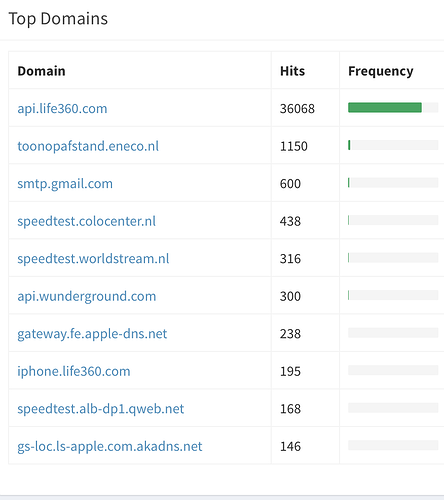Image resolution: width=444 pixels, height=500 pixels.
Task: Select the speedtest.alb-dp1.qweb.net link
Action: coord(101,409)
